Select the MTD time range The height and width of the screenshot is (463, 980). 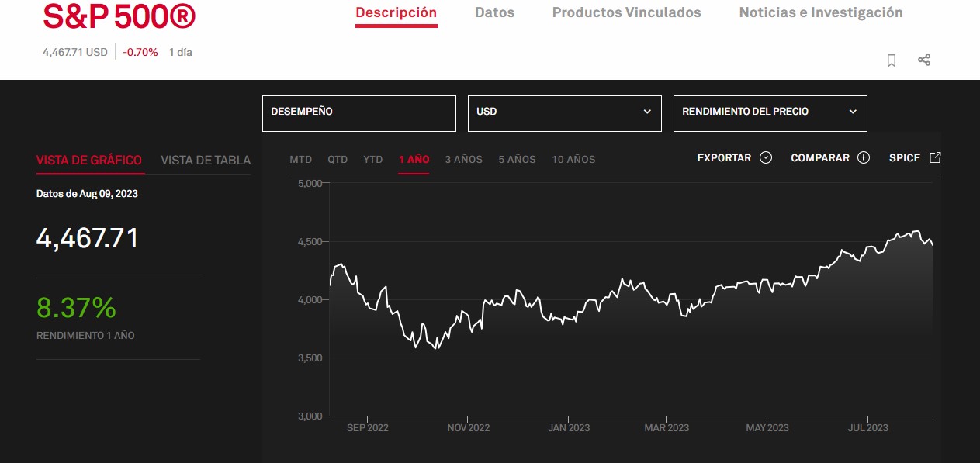300,159
